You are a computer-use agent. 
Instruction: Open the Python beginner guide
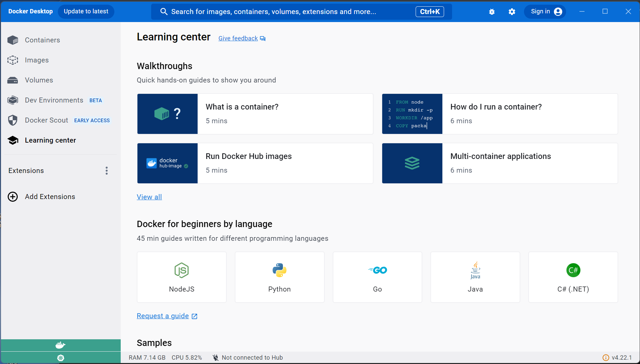click(x=280, y=277)
